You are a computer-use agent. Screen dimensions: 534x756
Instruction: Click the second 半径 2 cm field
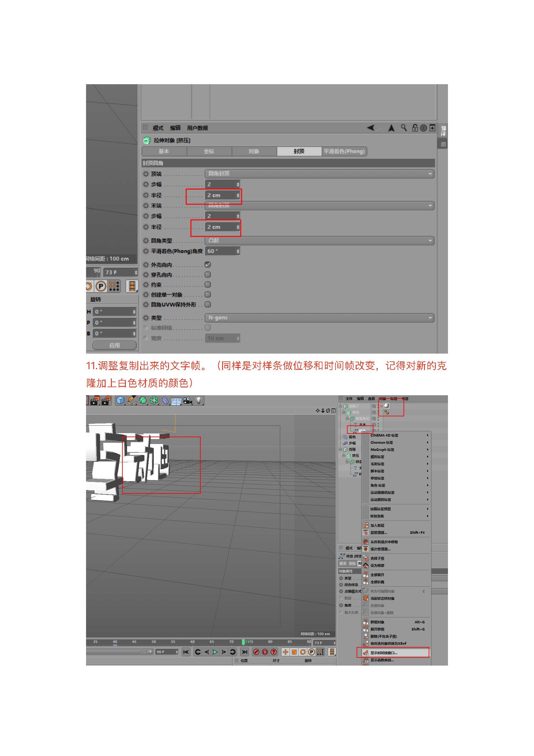(x=222, y=227)
